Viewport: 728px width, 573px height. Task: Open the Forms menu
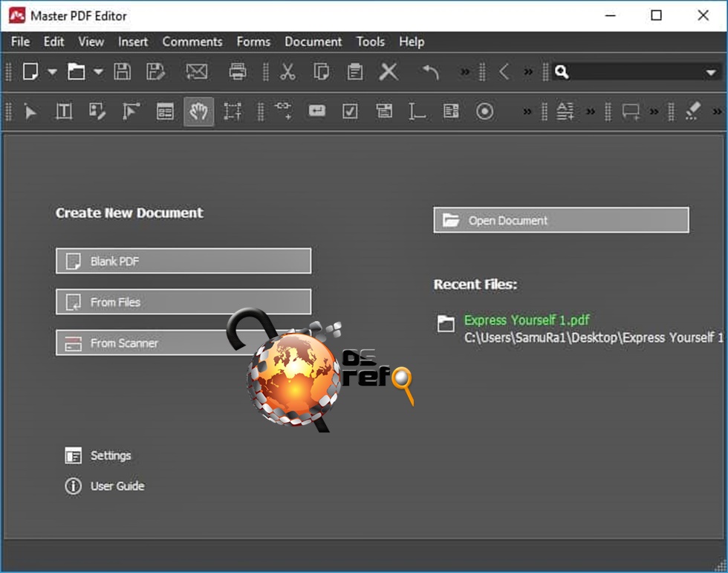[253, 42]
